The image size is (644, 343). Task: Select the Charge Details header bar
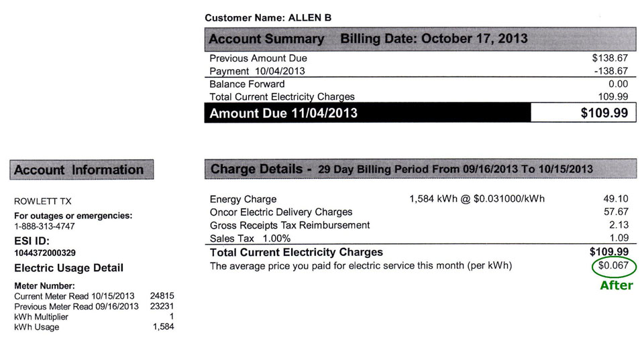pos(420,169)
